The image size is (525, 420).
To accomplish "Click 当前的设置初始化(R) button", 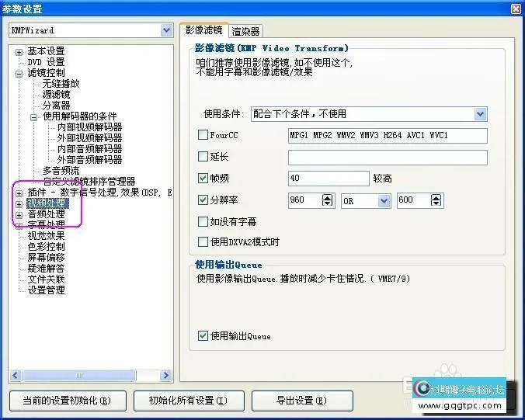I will click(68, 401).
